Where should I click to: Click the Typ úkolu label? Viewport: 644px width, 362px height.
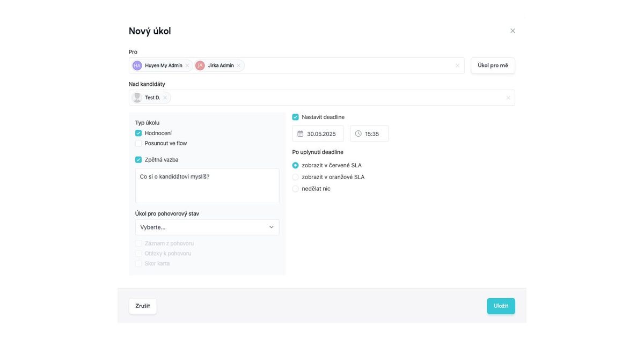pyautogui.click(x=147, y=123)
